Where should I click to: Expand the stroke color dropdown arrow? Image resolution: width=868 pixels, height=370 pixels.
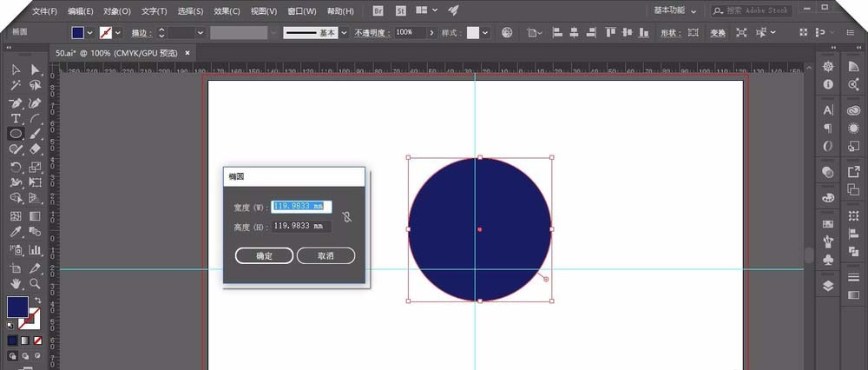117,33
